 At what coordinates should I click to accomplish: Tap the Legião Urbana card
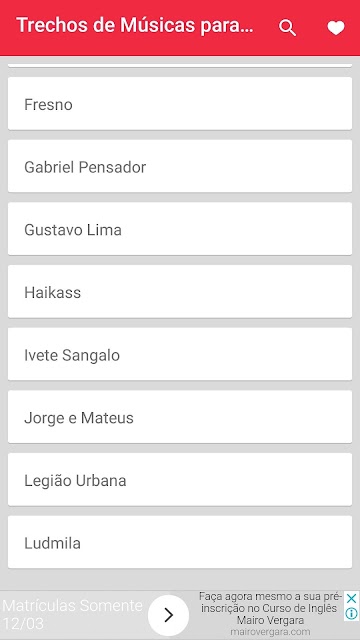180,480
